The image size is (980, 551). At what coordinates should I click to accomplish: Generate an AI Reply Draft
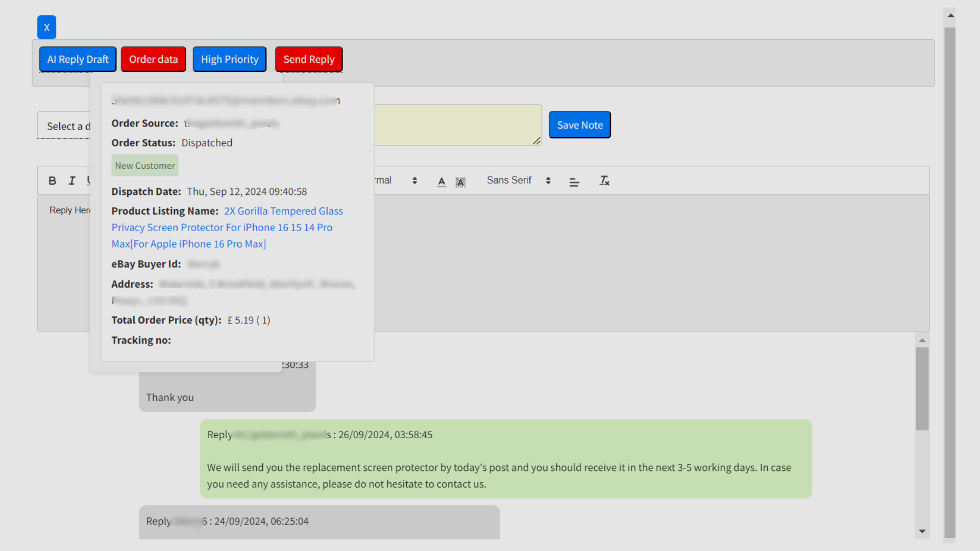click(78, 59)
